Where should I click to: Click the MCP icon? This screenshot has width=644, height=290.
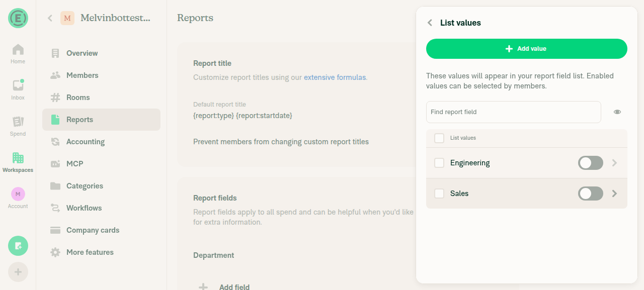[x=55, y=164]
